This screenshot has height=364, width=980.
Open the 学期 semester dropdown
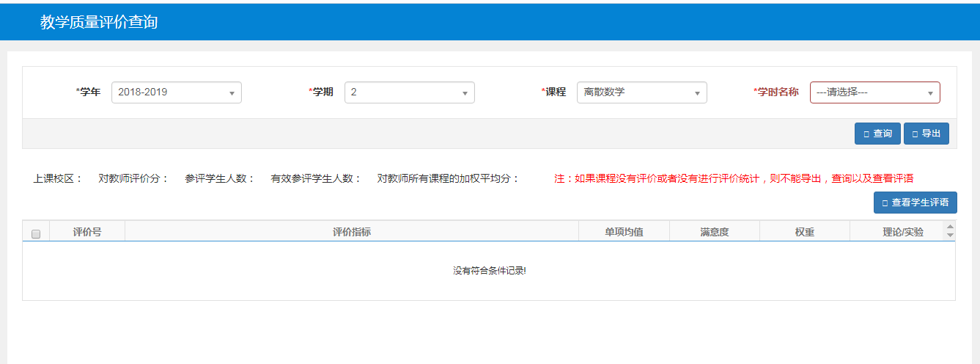point(409,92)
